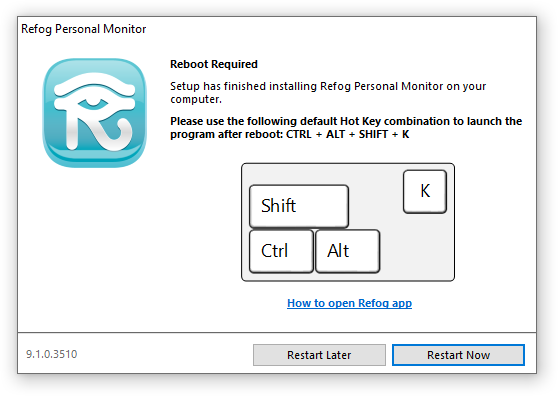The width and height of the screenshot is (558, 396).
Task: Confirm with Restart Now button
Action: pyautogui.click(x=458, y=355)
